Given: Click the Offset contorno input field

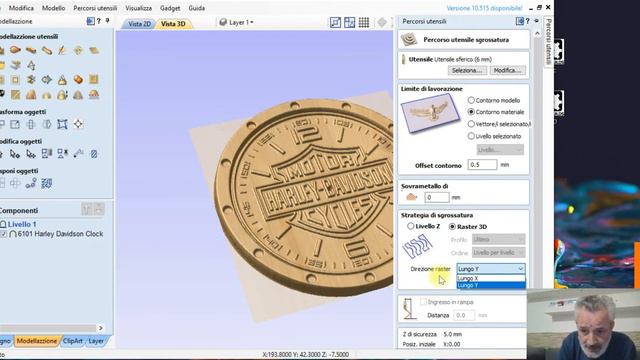Looking at the screenshot, I should [482, 164].
